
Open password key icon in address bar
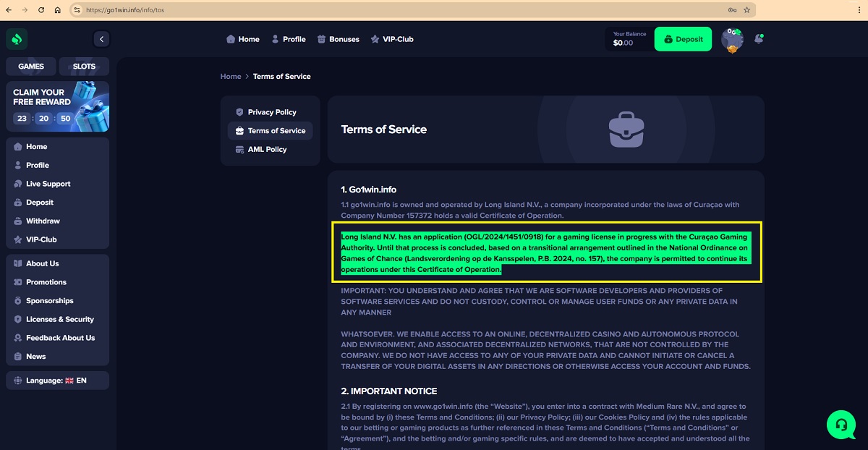[732, 10]
